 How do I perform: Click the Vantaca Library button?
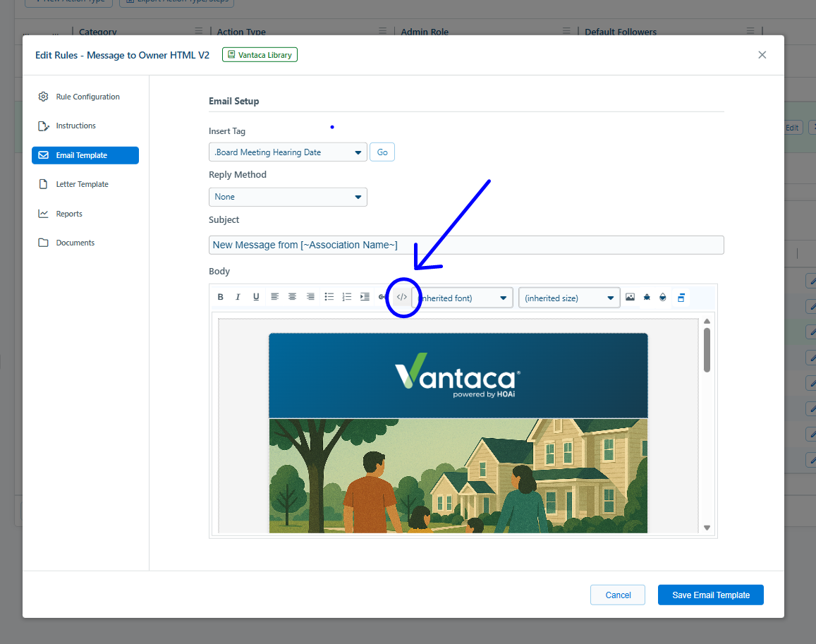point(260,54)
